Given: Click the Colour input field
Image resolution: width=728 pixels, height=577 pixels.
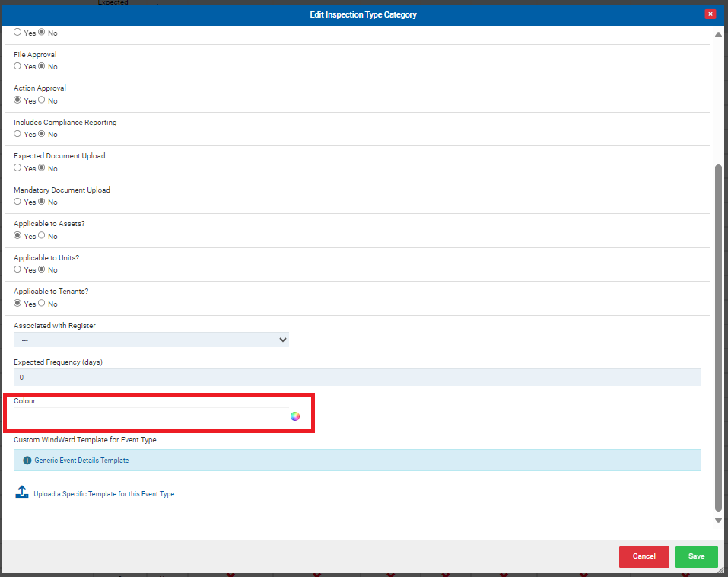Looking at the screenshot, I should [x=151, y=416].
